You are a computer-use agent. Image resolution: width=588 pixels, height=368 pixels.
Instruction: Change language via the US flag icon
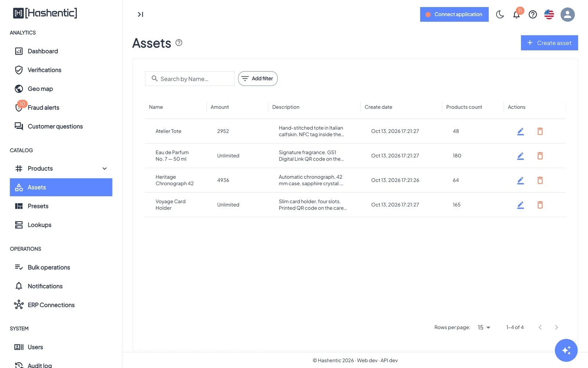point(549,14)
